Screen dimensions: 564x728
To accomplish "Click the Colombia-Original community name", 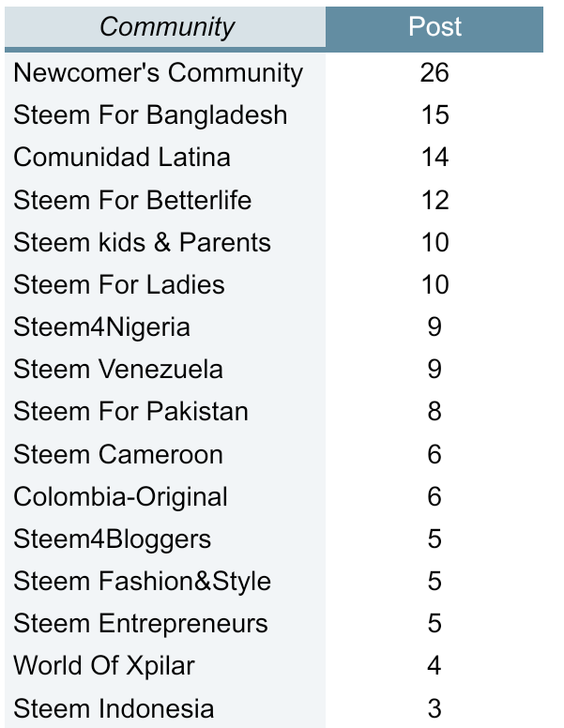I will click(121, 497).
